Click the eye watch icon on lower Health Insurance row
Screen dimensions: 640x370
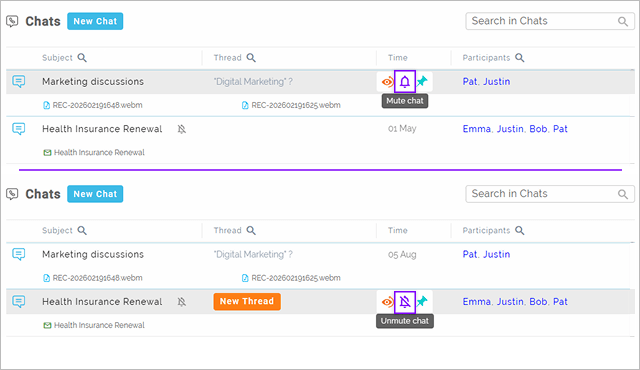point(387,302)
